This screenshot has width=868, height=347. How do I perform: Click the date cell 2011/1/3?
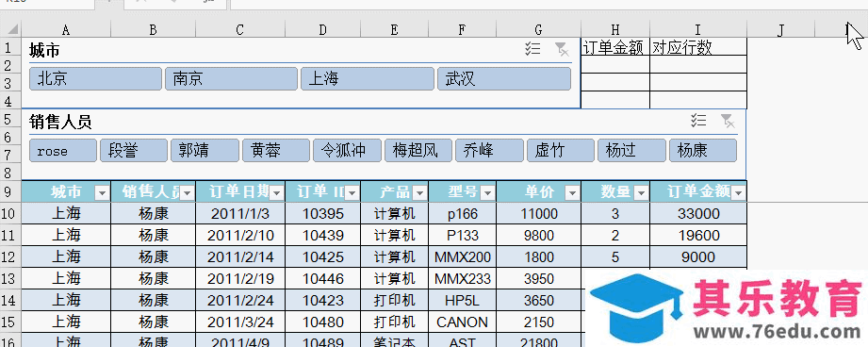240,214
